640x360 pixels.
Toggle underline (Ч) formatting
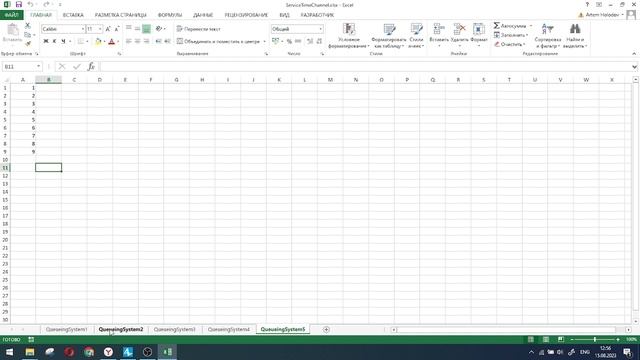pos(63,41)
